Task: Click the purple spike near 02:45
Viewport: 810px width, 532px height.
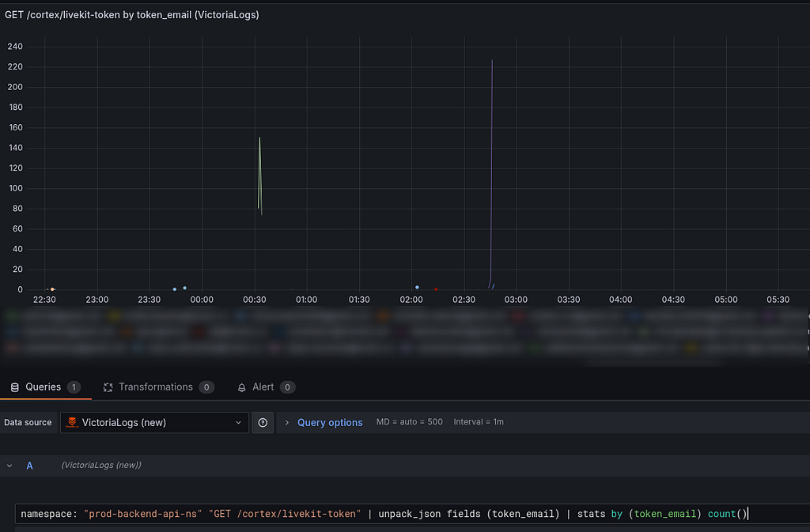Action: click(492, 170)
